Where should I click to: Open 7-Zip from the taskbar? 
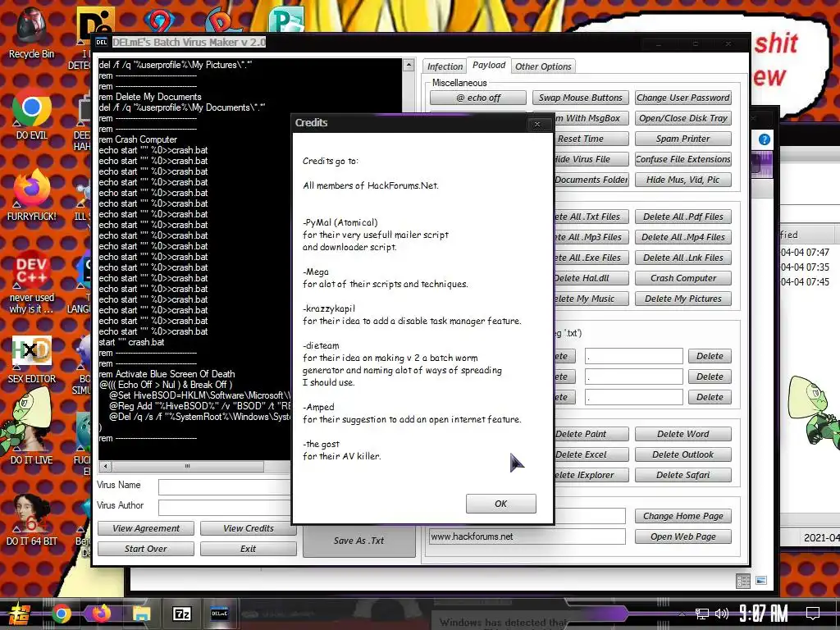coord(181,614)
